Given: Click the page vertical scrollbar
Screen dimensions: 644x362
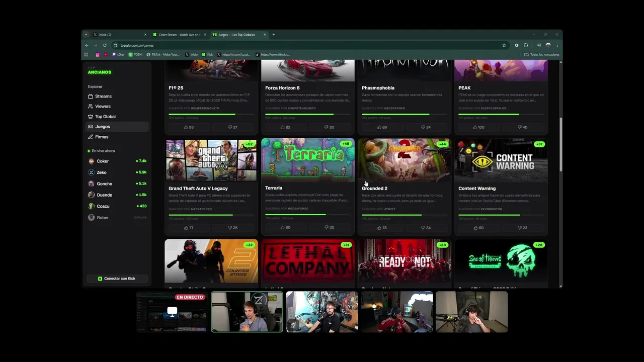Looking at the screenshot, I should 560,146.
